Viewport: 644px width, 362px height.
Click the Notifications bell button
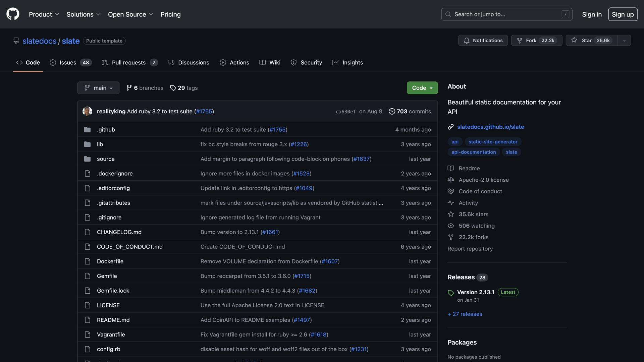coord(483,40)
